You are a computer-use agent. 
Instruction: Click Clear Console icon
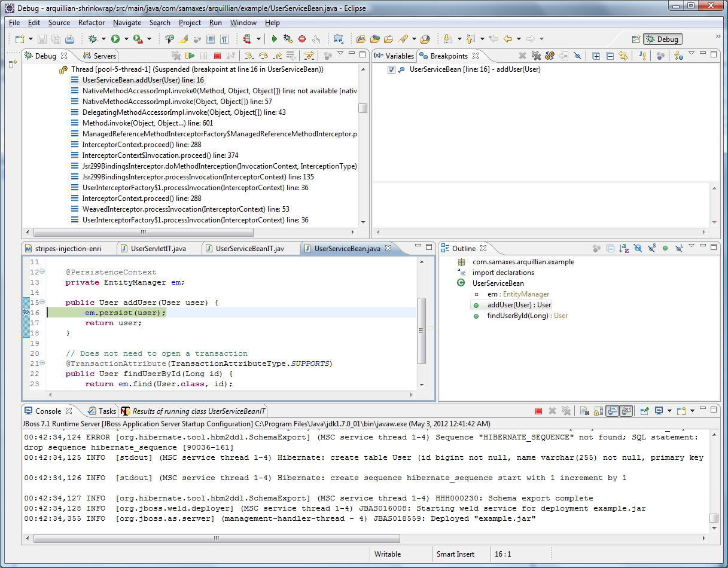[584, 411]
